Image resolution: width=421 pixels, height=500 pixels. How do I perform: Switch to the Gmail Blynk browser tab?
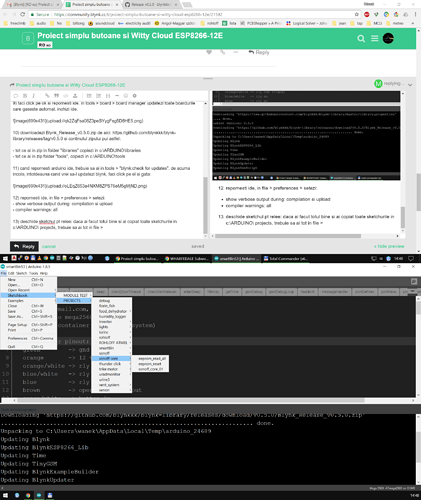pyautogui.click(x=33, y=5)
